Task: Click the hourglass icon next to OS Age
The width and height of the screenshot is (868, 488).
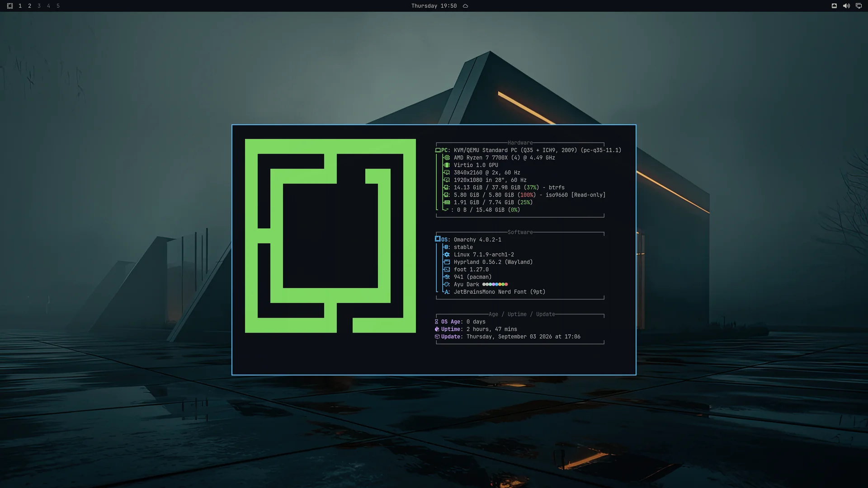Action: point(437,322)
